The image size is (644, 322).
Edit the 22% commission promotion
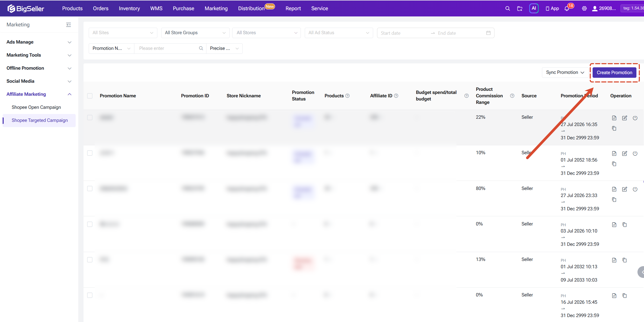click(624, 118)
